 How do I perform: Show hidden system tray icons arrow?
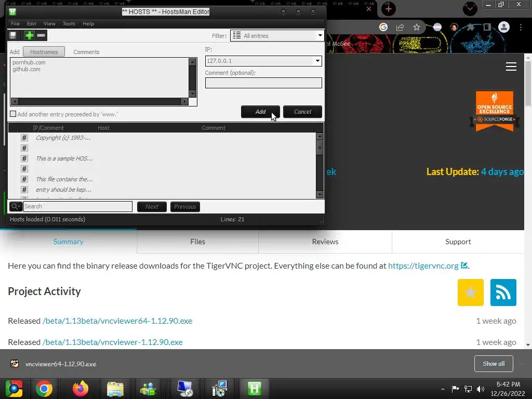pos(443,389)
